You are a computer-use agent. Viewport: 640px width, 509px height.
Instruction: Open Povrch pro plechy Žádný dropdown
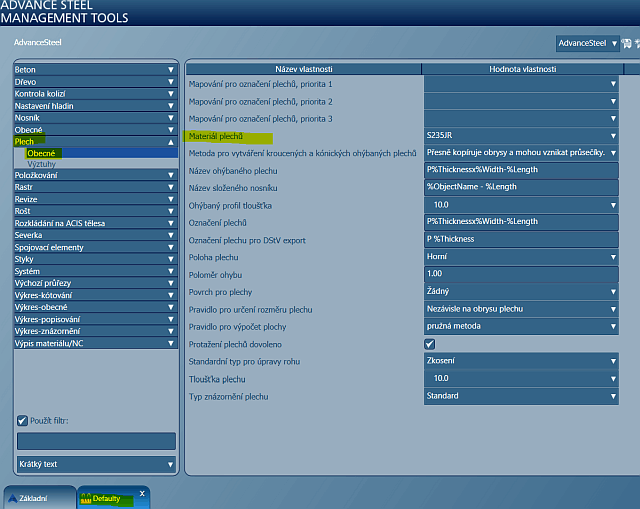521,291
